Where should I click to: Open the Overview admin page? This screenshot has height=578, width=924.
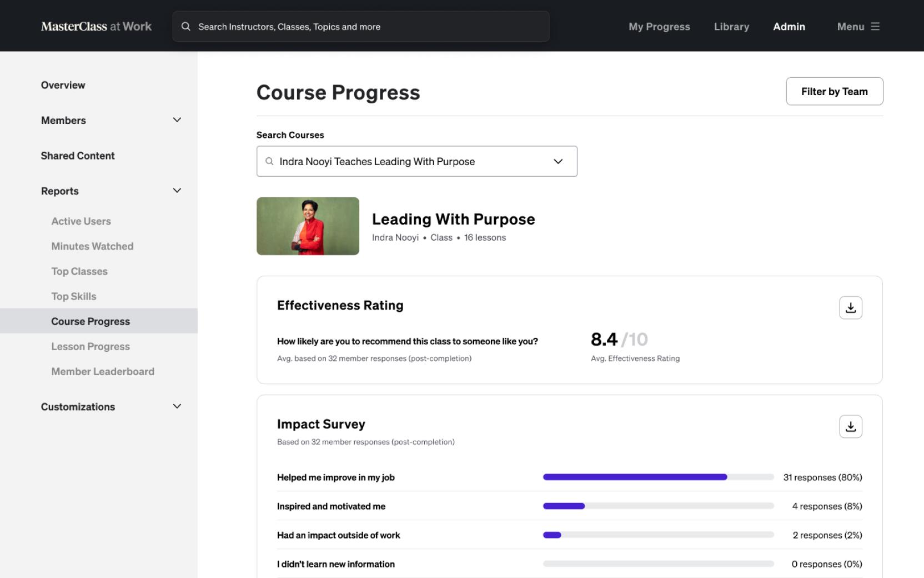coord(63,85)
